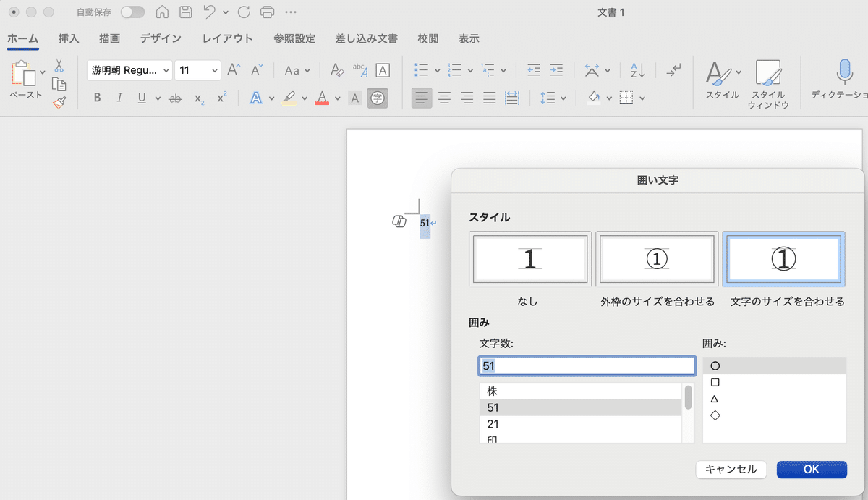Screen dimensions: 868x500
Task: Open the font name dropdown
Action: (166, 70)
